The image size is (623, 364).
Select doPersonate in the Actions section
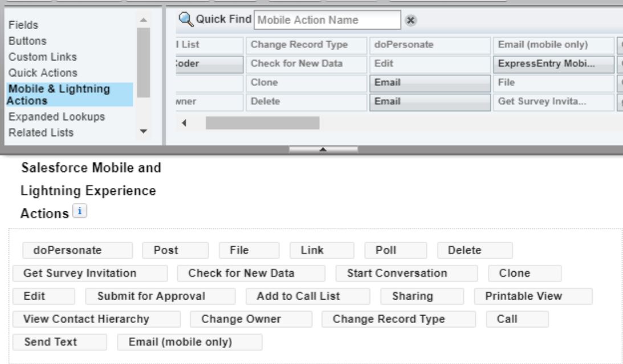(78, 251)
